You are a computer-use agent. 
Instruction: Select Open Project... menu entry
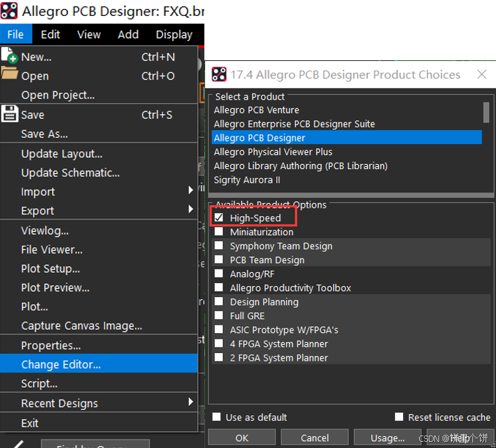(x=98, y=95)
